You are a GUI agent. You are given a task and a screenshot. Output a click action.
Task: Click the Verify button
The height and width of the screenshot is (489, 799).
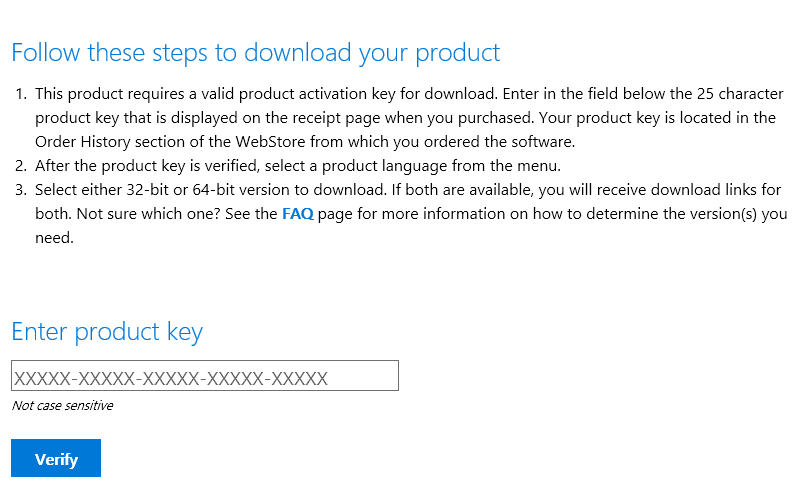56,459
